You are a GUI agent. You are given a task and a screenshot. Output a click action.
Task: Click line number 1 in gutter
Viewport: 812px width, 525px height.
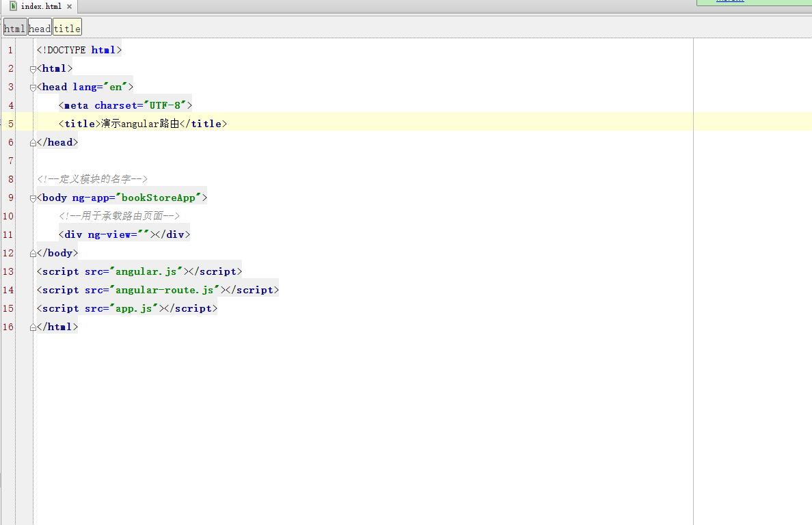tap(10, 50)
